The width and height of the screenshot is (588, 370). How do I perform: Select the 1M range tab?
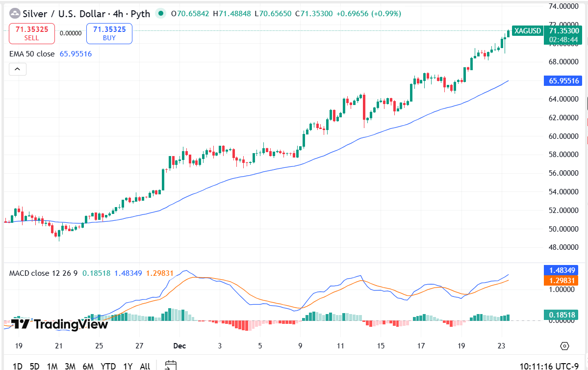pos(52,367)
